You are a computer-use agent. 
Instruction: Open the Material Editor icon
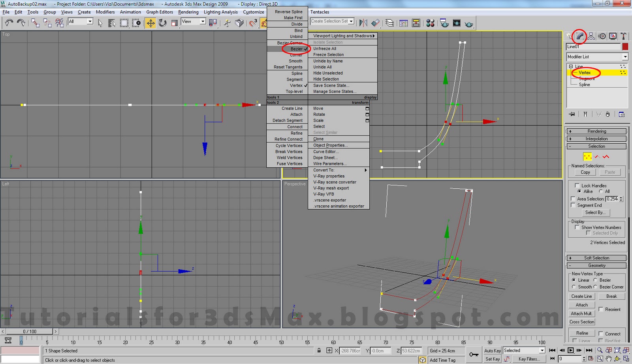[x=430, y=23]
